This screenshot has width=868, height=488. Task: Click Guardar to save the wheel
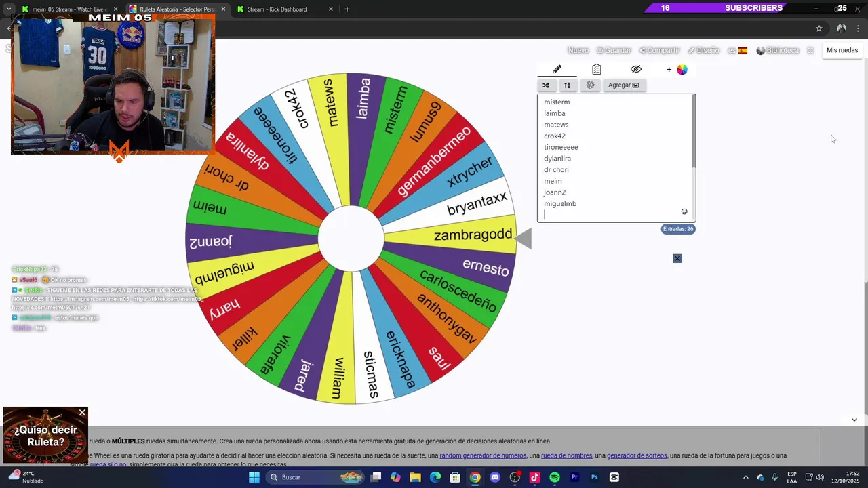click(614, 50)
